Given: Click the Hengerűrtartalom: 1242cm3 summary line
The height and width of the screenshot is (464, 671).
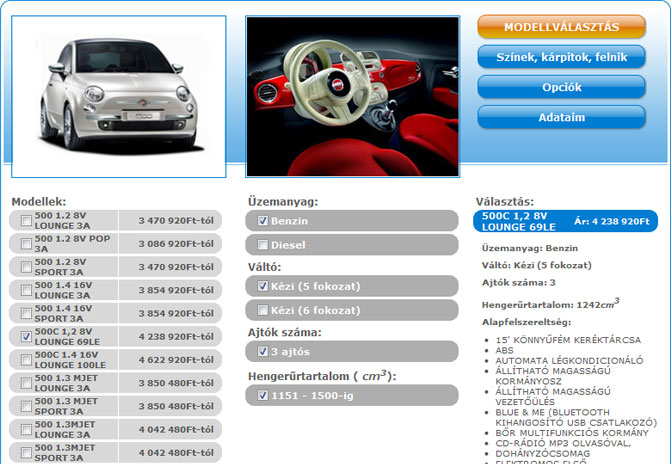Looking at the screenshot, I should point(550,303).
